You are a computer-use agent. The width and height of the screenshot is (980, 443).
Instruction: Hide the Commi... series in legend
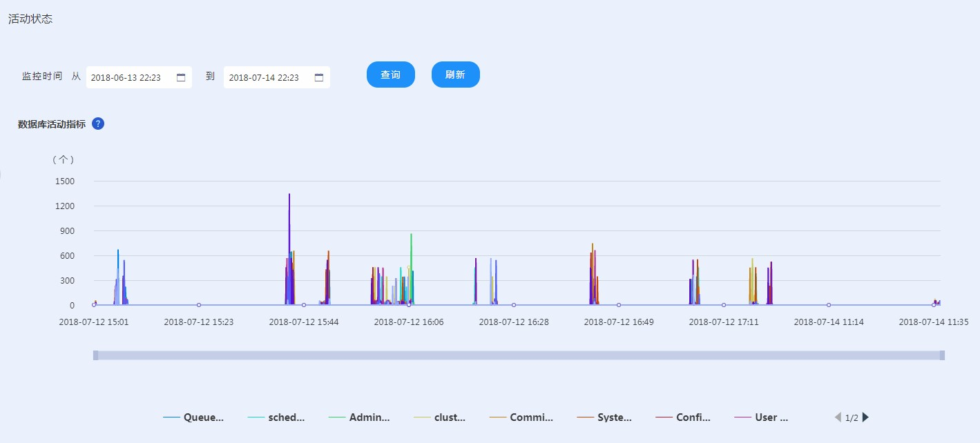pos(522,417)
